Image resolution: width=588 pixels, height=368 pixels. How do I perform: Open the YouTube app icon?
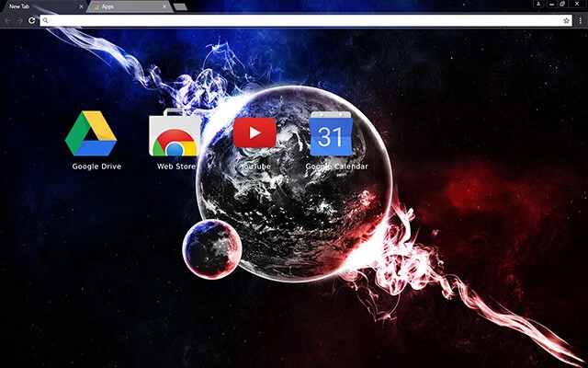(254, 132)
